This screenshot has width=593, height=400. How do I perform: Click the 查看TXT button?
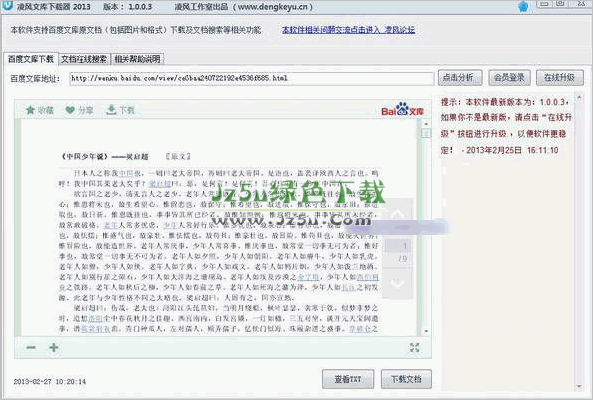tap(348, 379)
